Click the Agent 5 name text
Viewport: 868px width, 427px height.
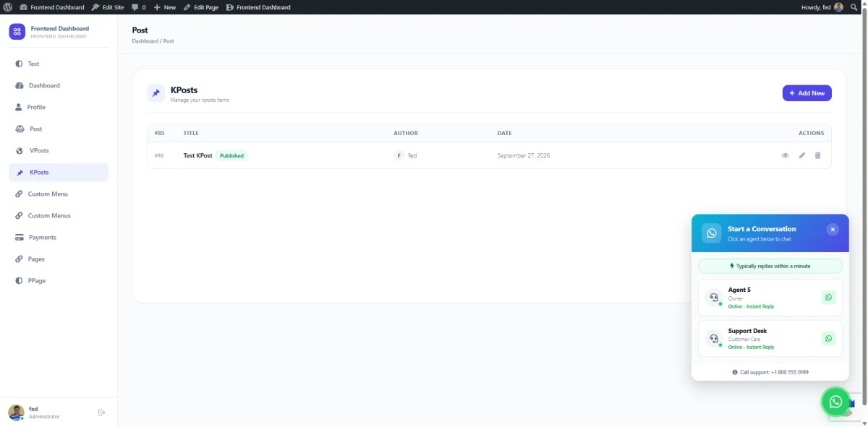739,290
